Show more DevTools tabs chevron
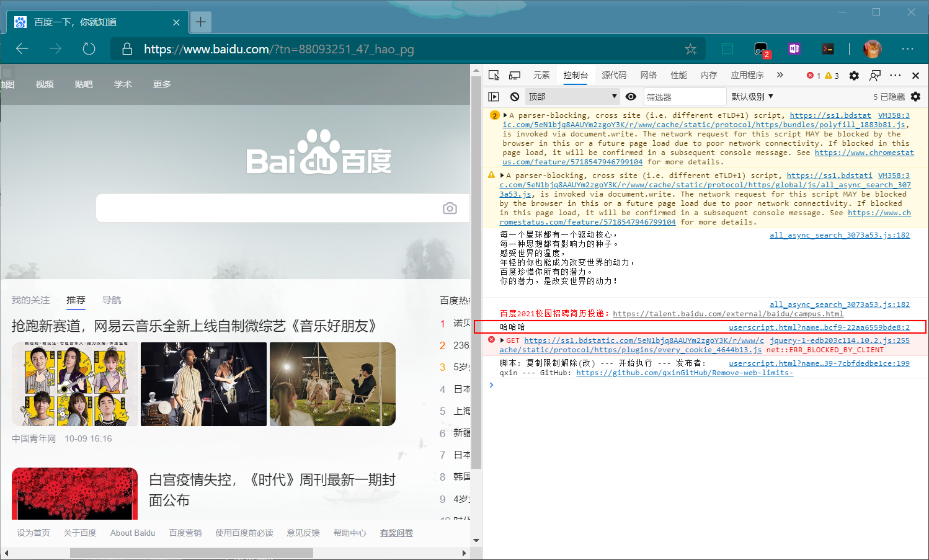This screenshot has width=929, height=560. (x=780, y=75)
